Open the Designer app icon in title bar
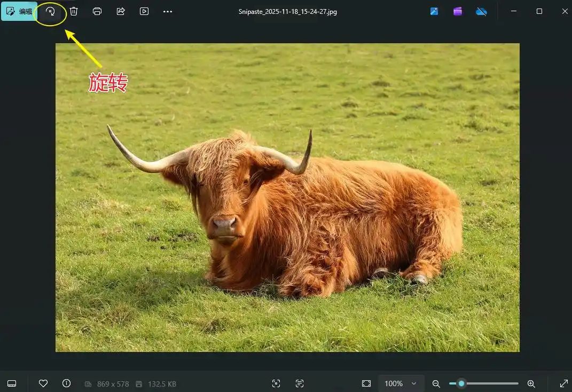 point(434,11)
